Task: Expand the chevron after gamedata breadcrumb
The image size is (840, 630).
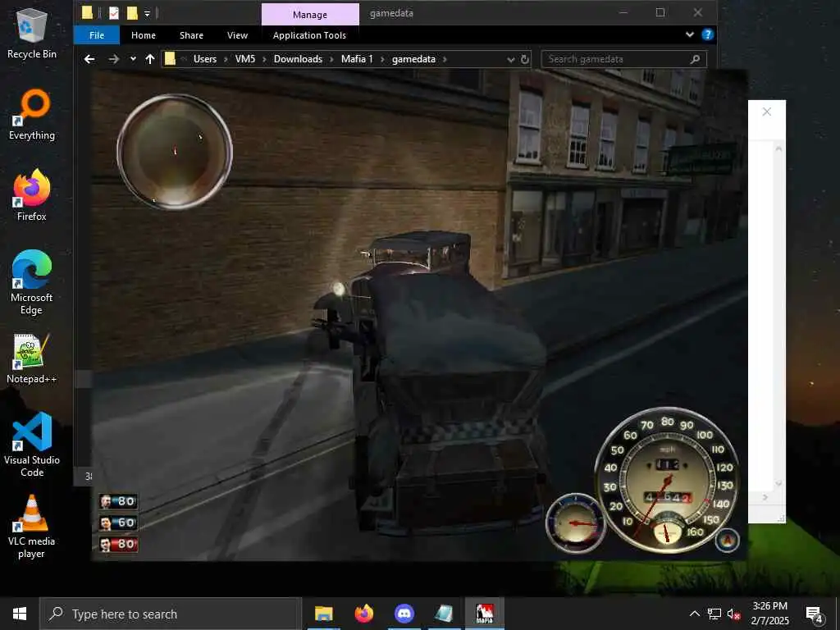Action: (x=445, y=59)
